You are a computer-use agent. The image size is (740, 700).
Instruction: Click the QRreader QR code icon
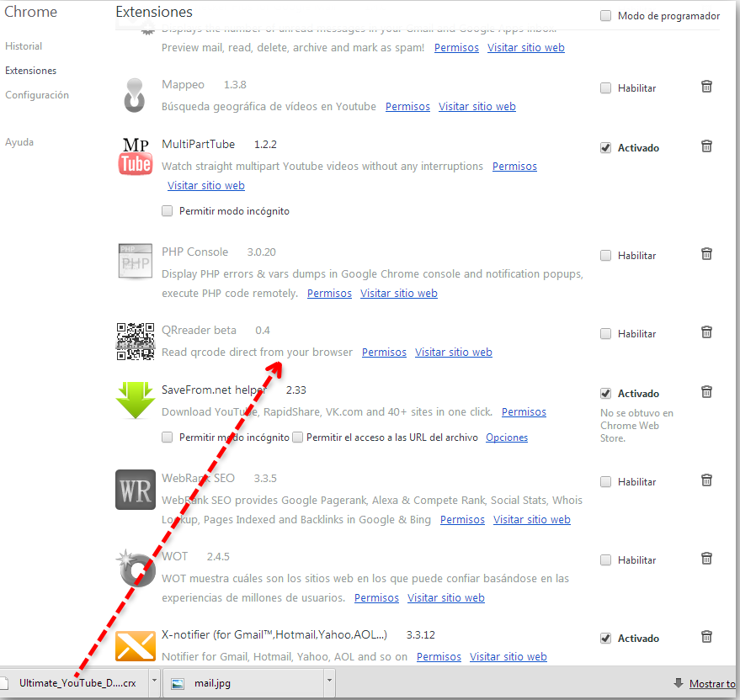click(136, 342)
